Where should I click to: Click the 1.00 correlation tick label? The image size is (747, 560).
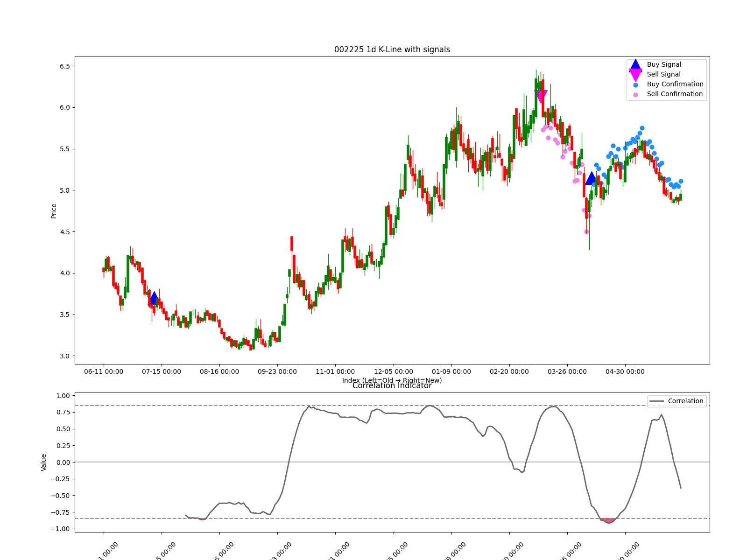63,396
